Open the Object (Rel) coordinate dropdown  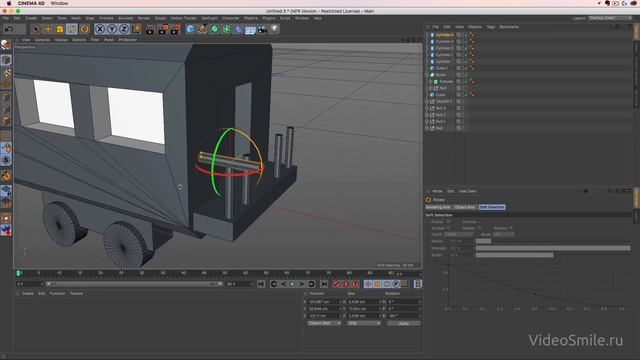coord(324,323)
